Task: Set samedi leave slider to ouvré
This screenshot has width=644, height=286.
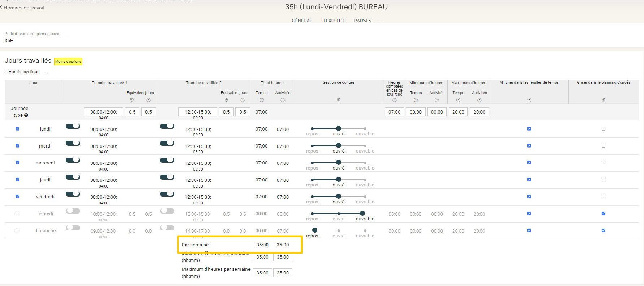Action: point(339,214)
